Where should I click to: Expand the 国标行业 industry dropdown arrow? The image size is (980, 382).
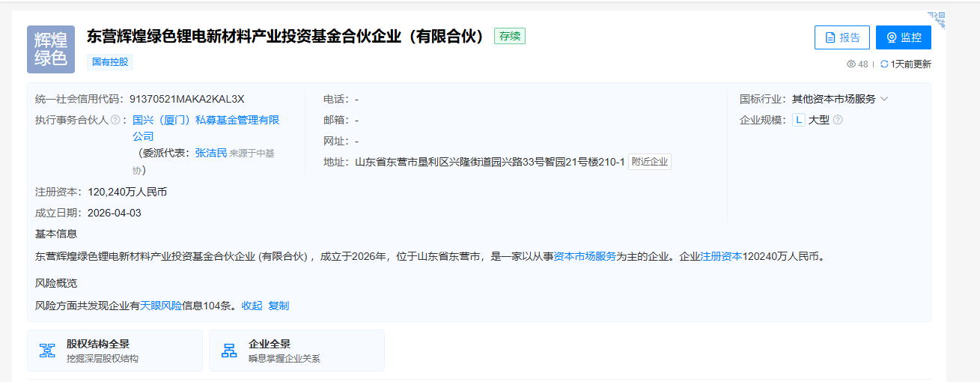884,99
